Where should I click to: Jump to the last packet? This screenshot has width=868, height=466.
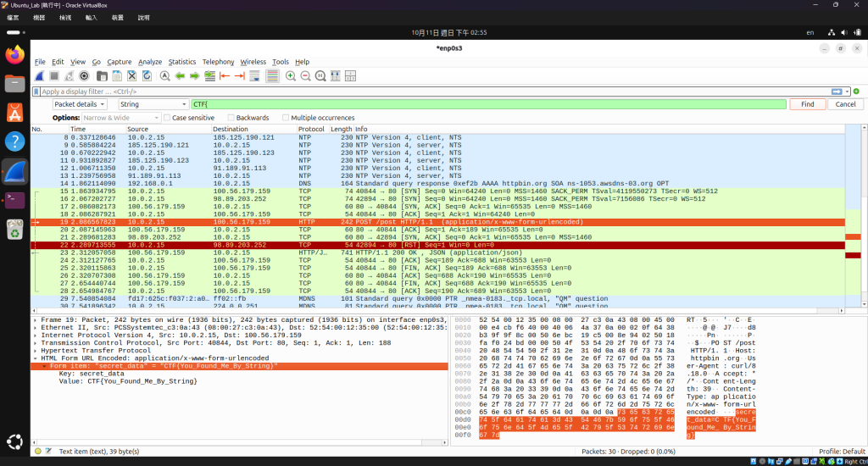[240, 75]
